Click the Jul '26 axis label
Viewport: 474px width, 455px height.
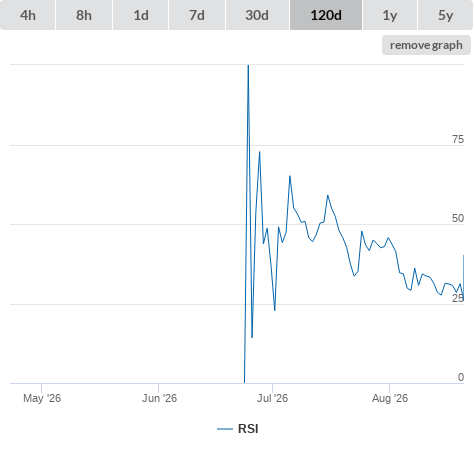272,398
